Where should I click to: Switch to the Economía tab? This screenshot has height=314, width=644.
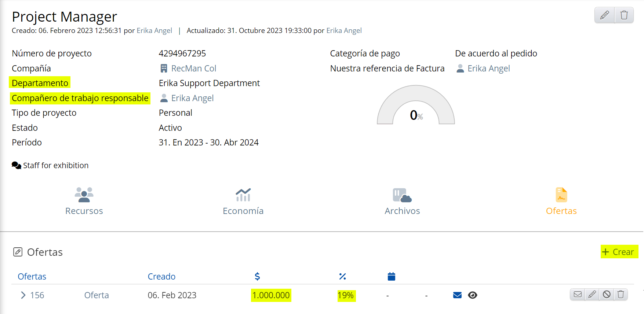coord(243,201)
